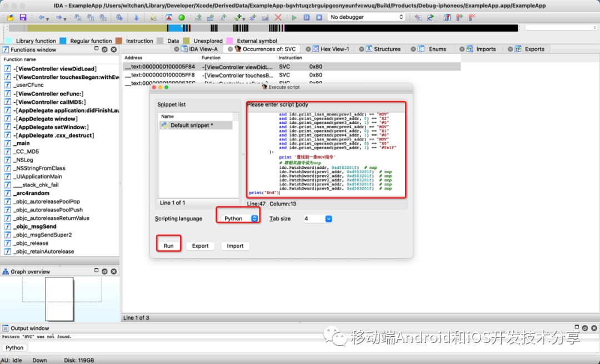Click the Function name column header

(59, 59)
